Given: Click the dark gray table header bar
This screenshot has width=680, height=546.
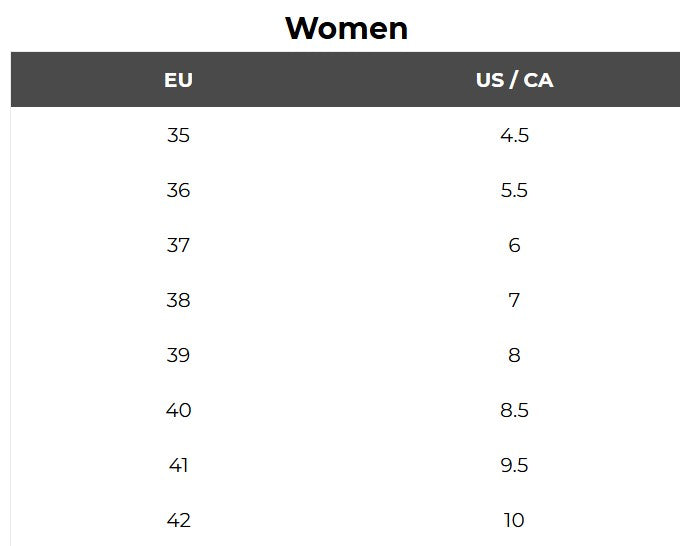Looking at the screenshot, I should pyautogui.click(x=346, y=80).
